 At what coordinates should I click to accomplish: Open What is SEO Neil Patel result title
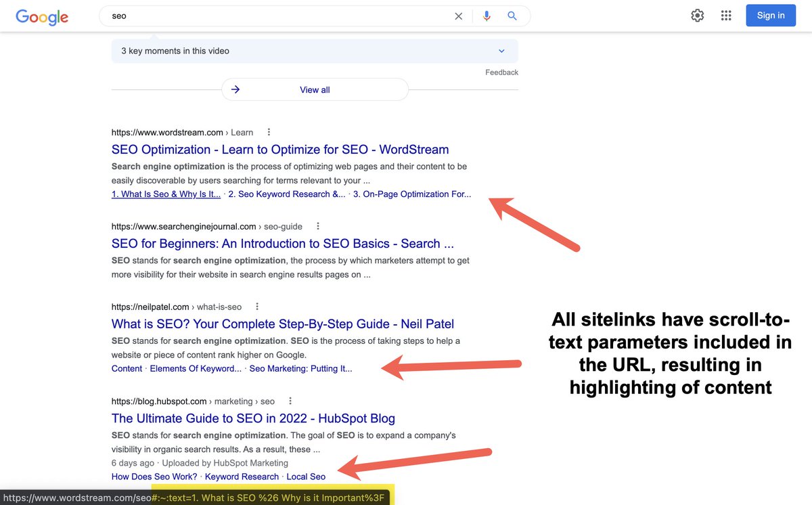click(x=283, y=324)
